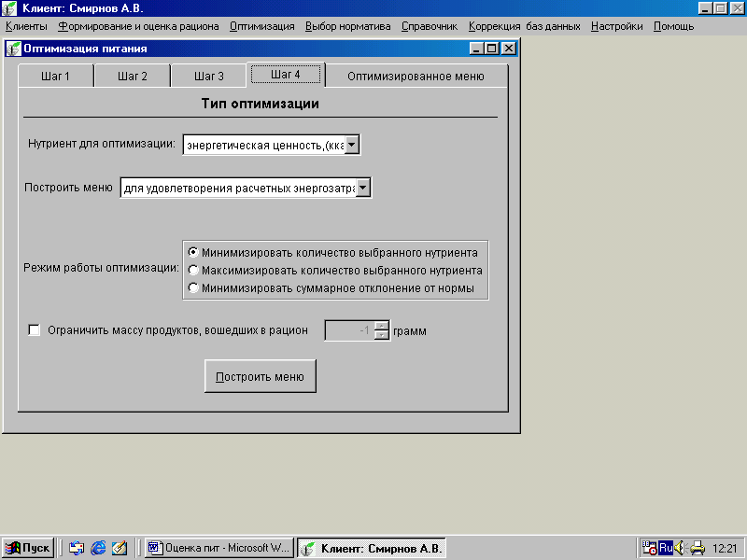
Task: Open the Пуск start menu
Action: tap(28, 548)
